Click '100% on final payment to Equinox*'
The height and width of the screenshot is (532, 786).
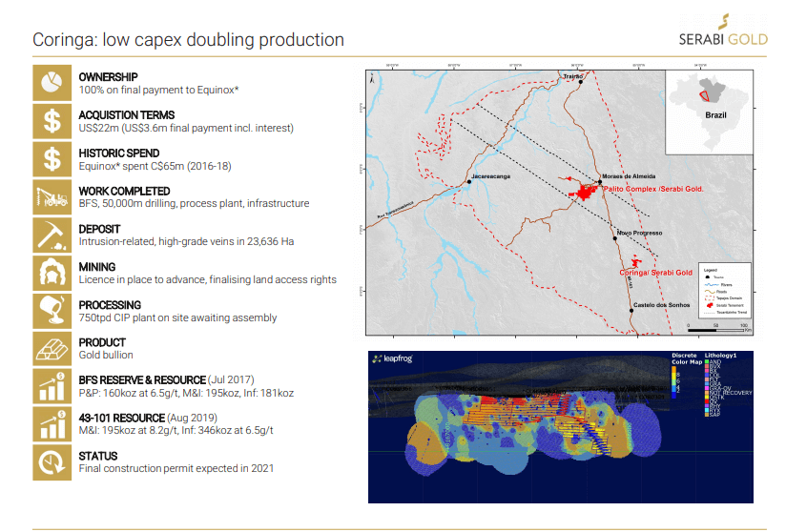tap(159, 91)
